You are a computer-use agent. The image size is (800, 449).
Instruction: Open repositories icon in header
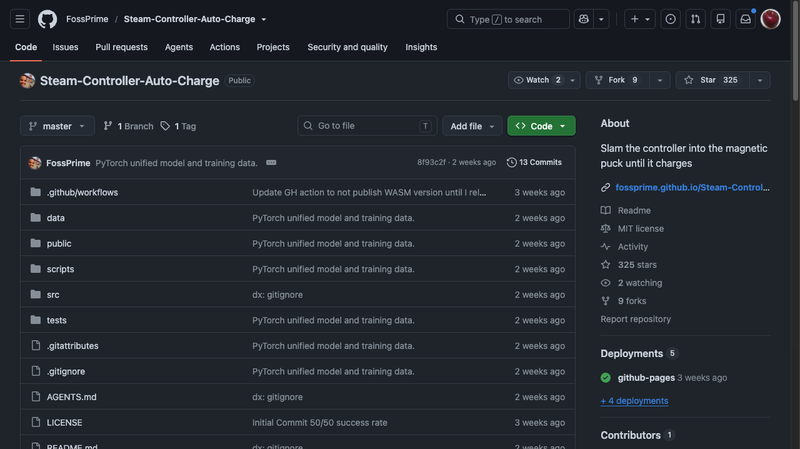point(720,19)
